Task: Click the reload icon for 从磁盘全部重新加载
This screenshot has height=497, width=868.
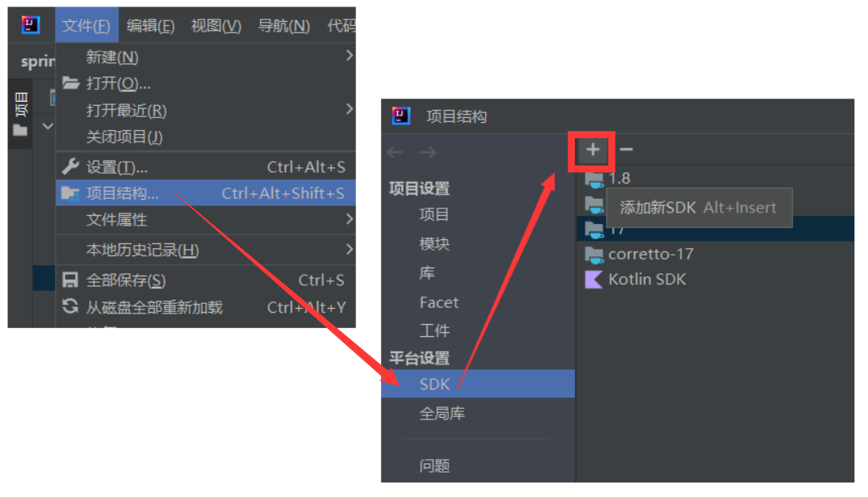Action: tap(70, 305)
